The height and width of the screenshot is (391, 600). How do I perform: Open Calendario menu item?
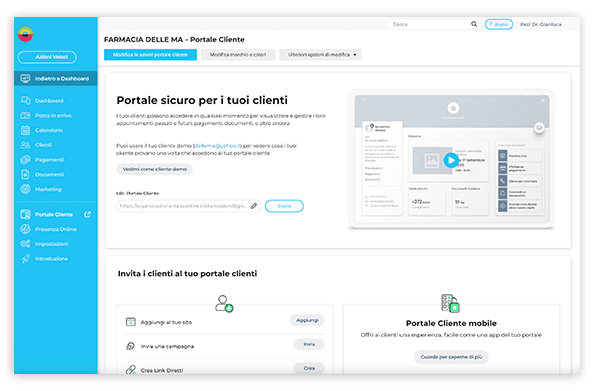[x=49, y=130]
